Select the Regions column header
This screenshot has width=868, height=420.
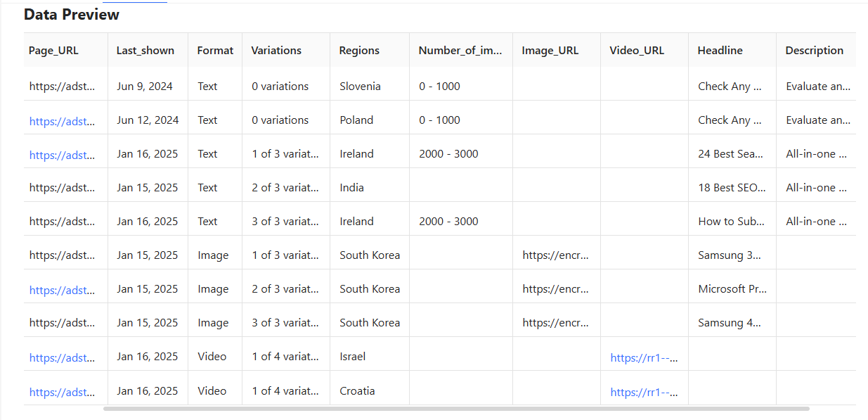359,50
